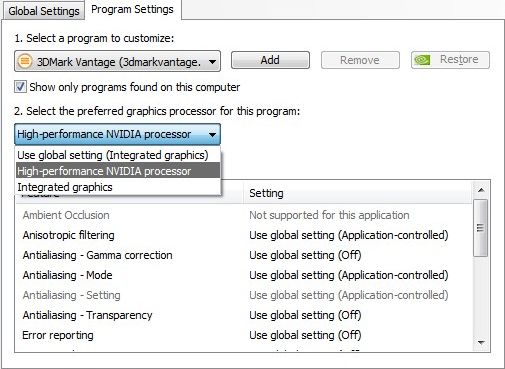505x369 pixels.
Task: Select the Program Settings tab
Action: pos(132,9)
